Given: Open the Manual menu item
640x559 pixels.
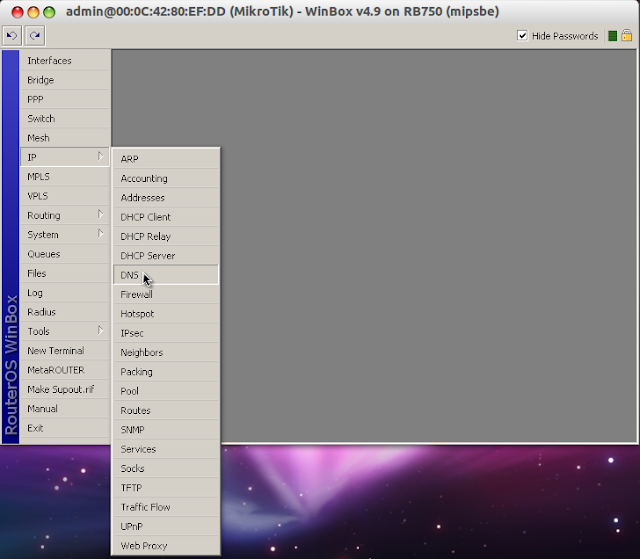Looking at the screenshot, I should point(65,408).
